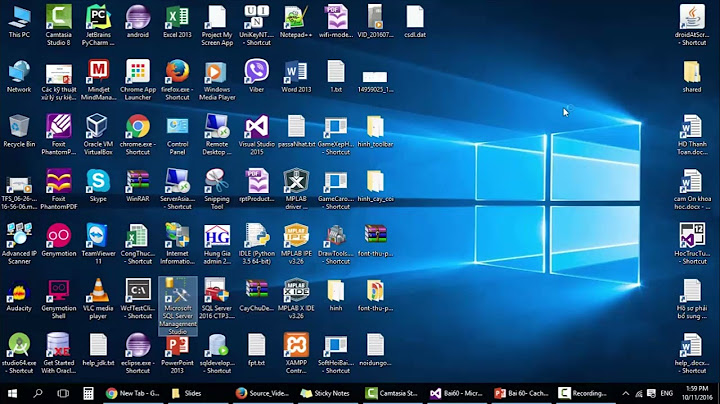
Task: Select the Control Panel desktop icon
Action: 177,134
